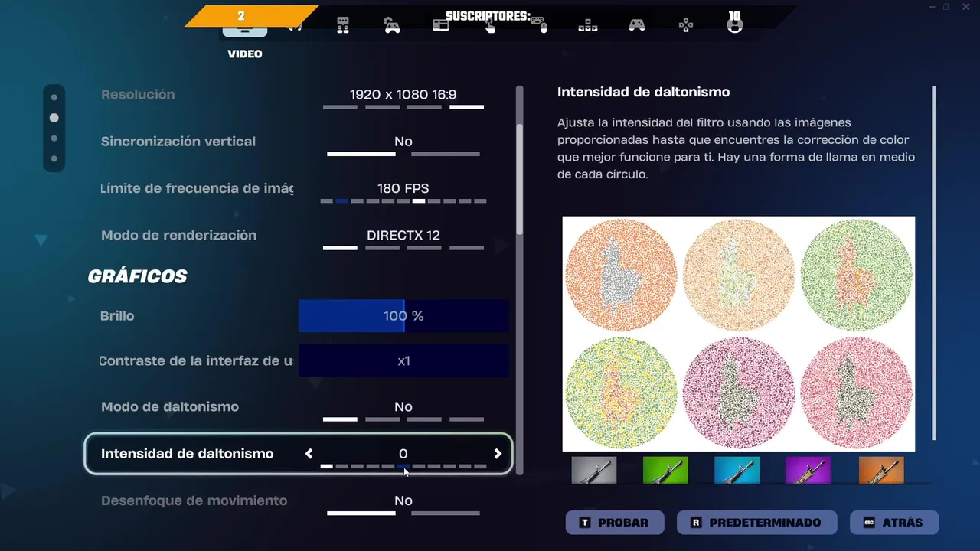Image resolution: width=980 pixels, height=551 pixels.
Task: Click the blue rare rarity weapon thumbnail
Action: [x=737, y=471]
